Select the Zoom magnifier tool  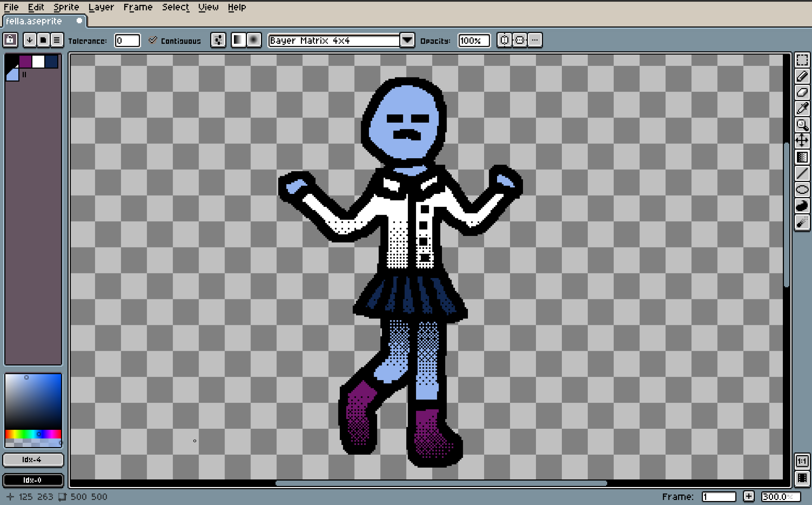pyautogui.click(x=802, y=125)
